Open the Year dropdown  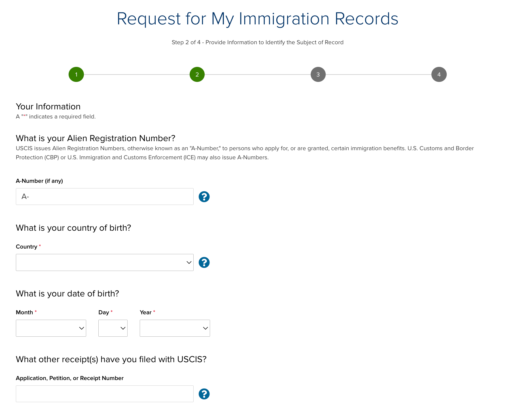click(175, 328)
